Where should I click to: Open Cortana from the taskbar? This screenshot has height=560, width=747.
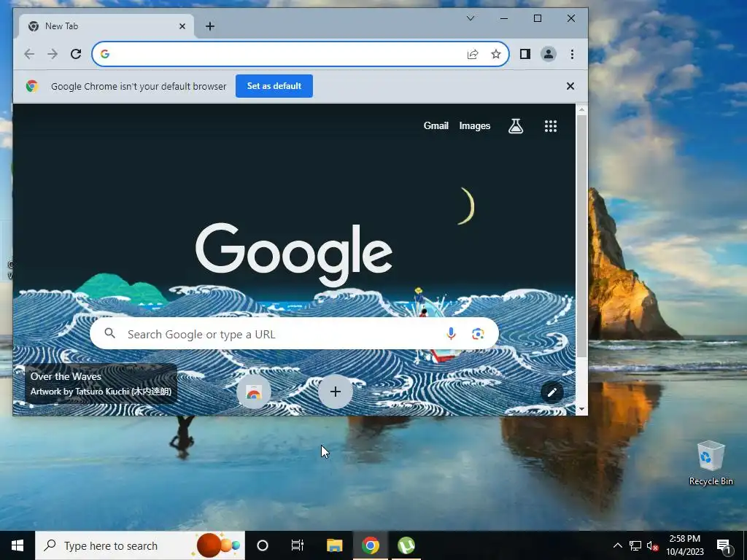(263, 545)
